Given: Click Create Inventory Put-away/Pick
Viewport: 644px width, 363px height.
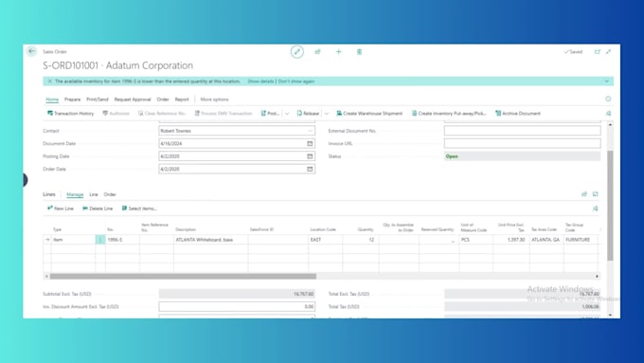Looking at the screenshot, I should [449, 114].
